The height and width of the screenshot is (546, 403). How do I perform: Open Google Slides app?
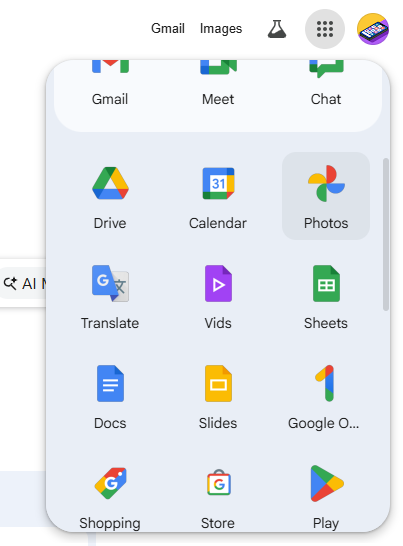(218, 396)
